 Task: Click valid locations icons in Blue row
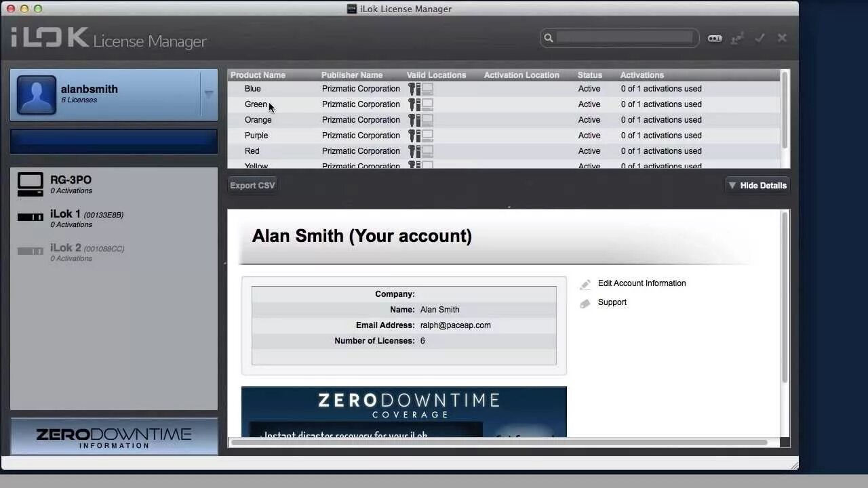[420, 89]
